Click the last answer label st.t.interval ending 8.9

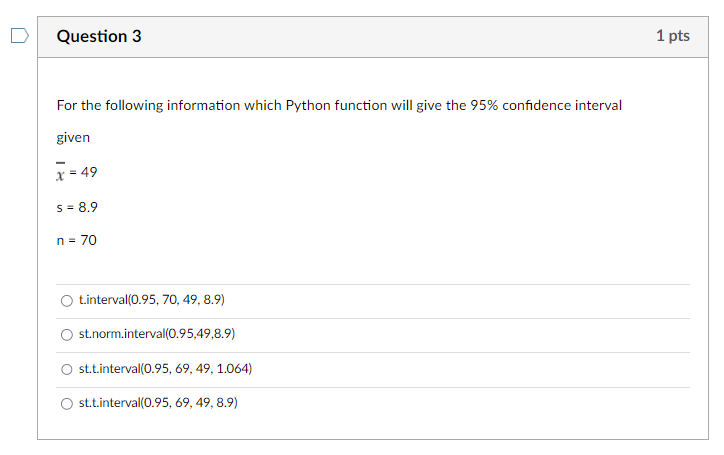click(x=157, y=403)
